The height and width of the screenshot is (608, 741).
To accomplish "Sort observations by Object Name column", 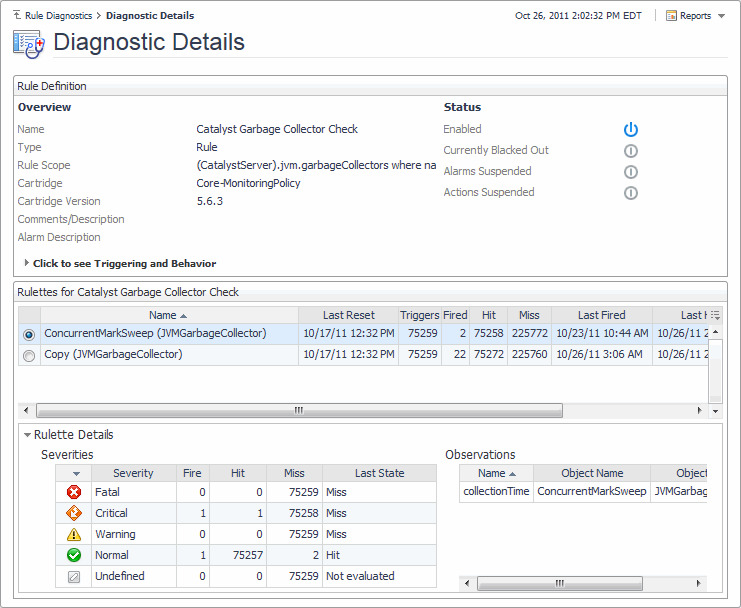I will tap(591, 474).
